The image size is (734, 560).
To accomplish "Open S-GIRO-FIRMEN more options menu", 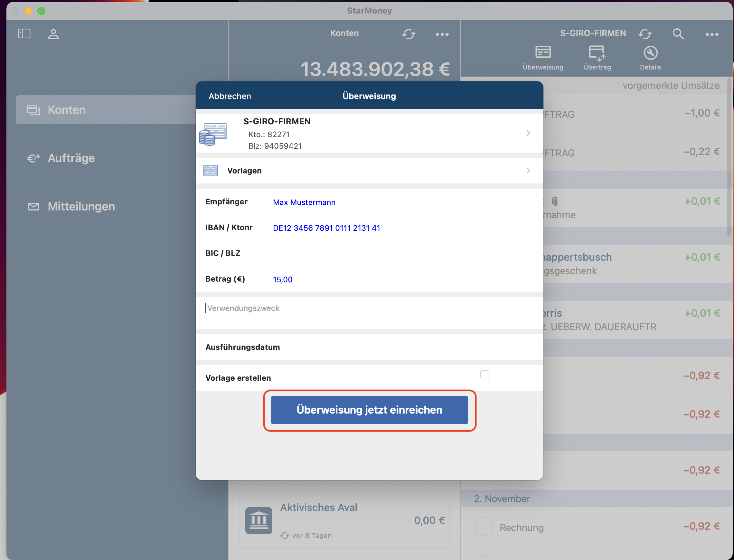I will pyautogui.click(x=712, y=34).
